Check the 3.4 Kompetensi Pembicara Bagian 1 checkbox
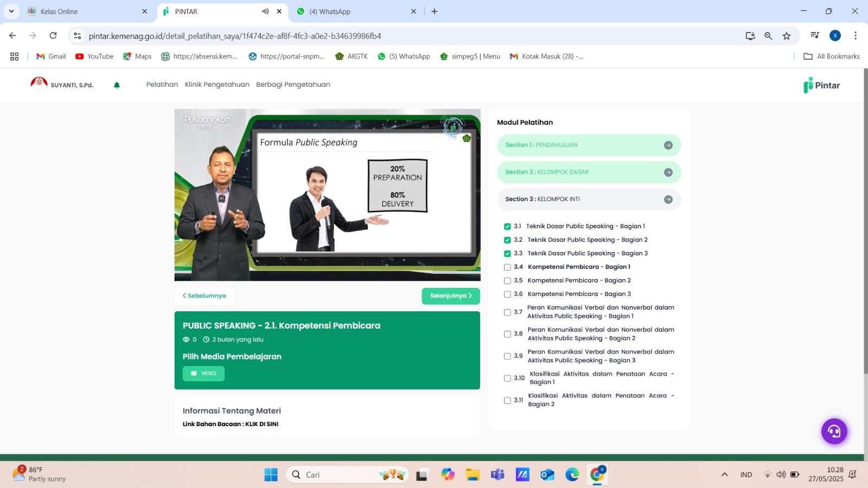Image resolution: width=868 pixels, height=488 pixels. point(507,267)
